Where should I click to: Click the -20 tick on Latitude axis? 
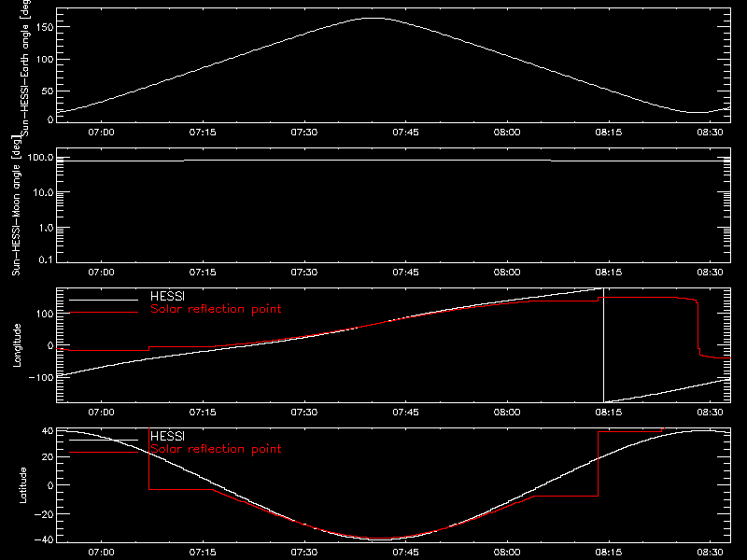click(44, 514)
